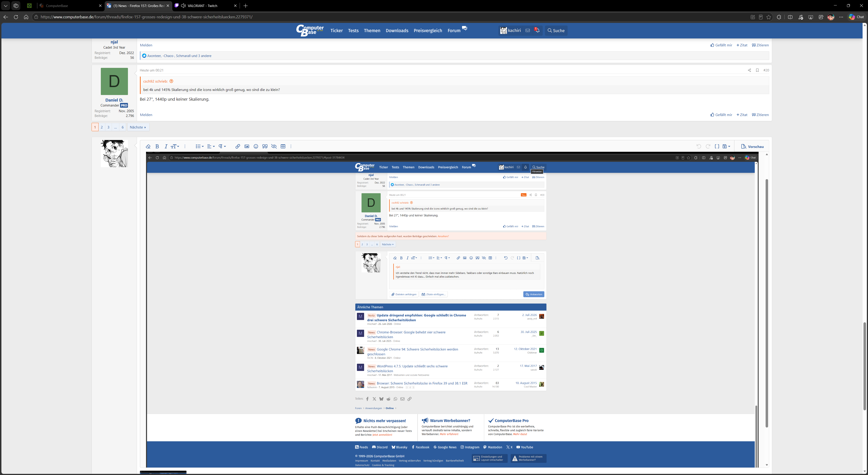Open the Downloads menu in the site navigation
The image size is (868, 475).
point(397,31)
